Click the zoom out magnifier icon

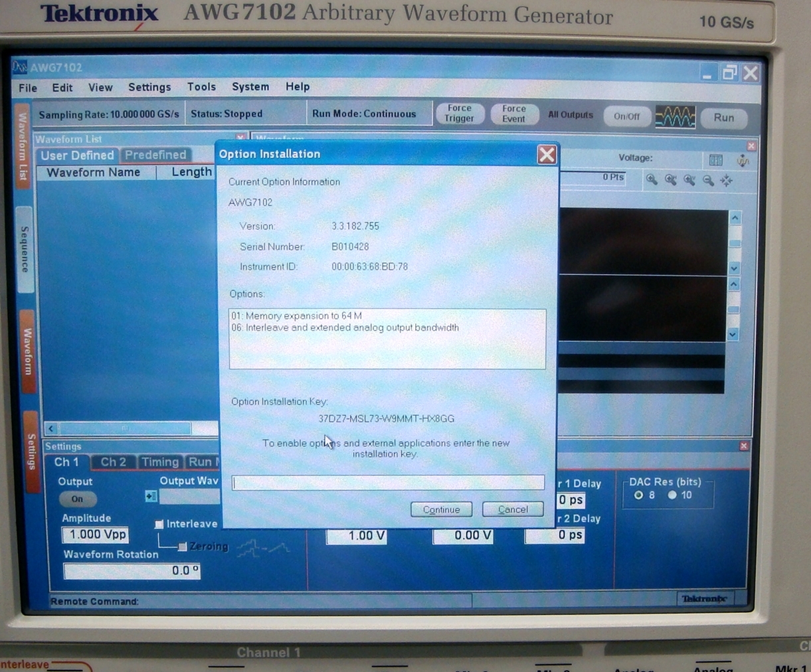tap(708, 180)
